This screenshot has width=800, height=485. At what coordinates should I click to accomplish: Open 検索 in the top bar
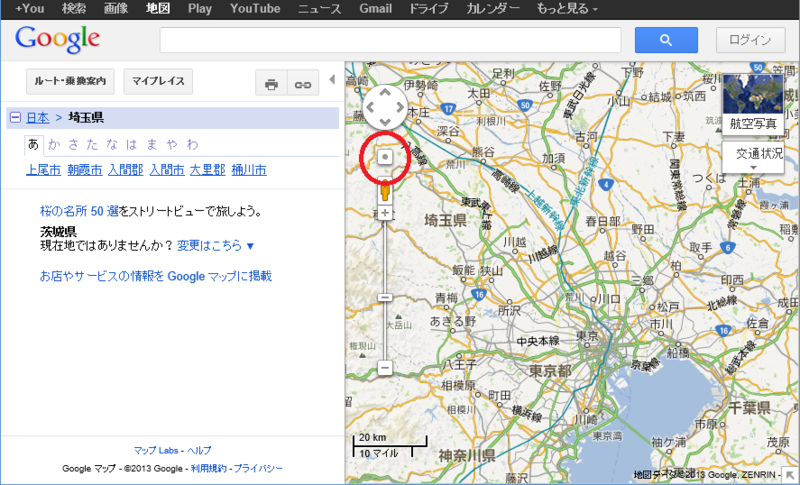click(x=74, y=9)
